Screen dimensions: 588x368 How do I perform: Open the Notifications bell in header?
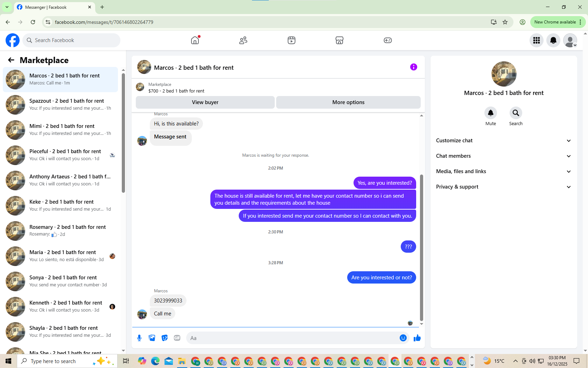[x=553, y=40]
